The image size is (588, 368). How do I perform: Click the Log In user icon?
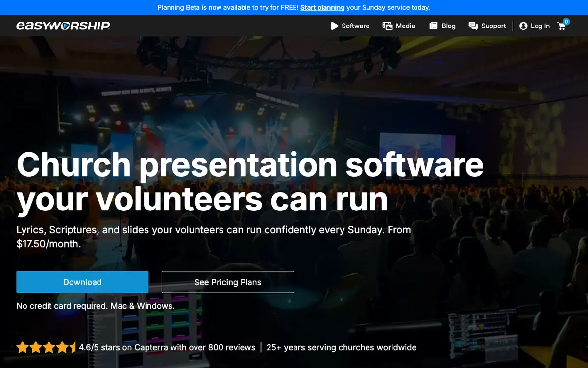click(523, 26)
